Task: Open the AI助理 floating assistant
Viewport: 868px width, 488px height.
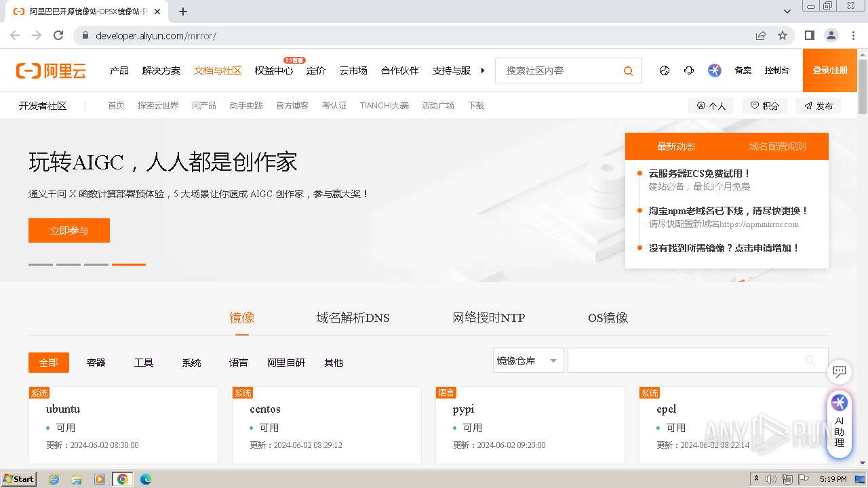Action: point(840,423)
